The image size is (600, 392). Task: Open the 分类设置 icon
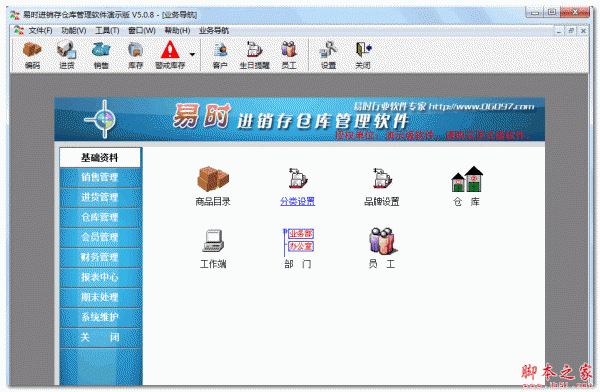297,178
